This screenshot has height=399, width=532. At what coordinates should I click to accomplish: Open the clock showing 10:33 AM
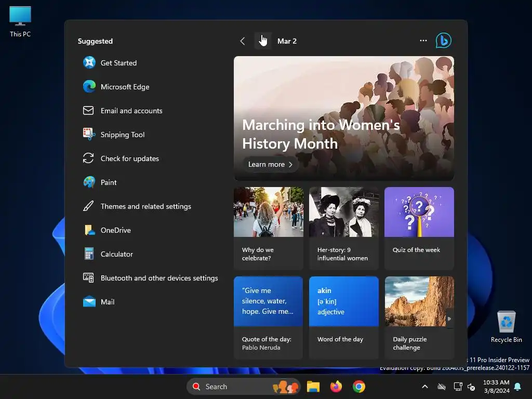point(496,387)
